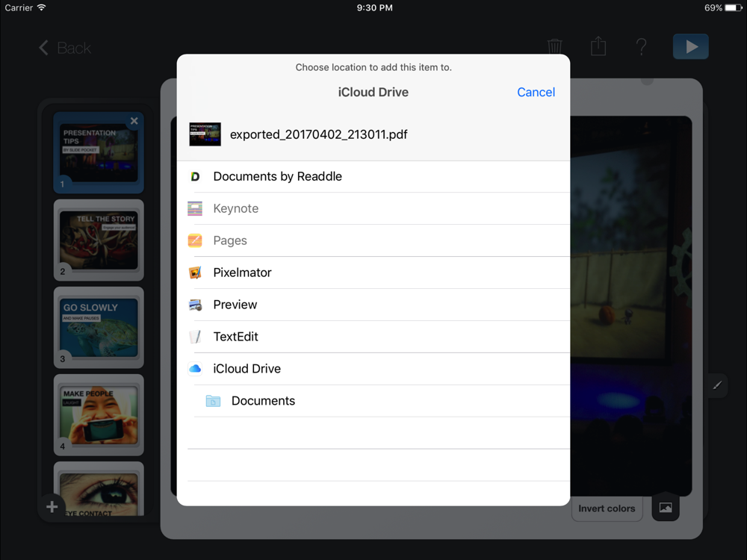Image resolution: width=747 pixels, height=560 pixels.
Task: Delete presentation with the trash icon
Action: [x=554, y=46]
